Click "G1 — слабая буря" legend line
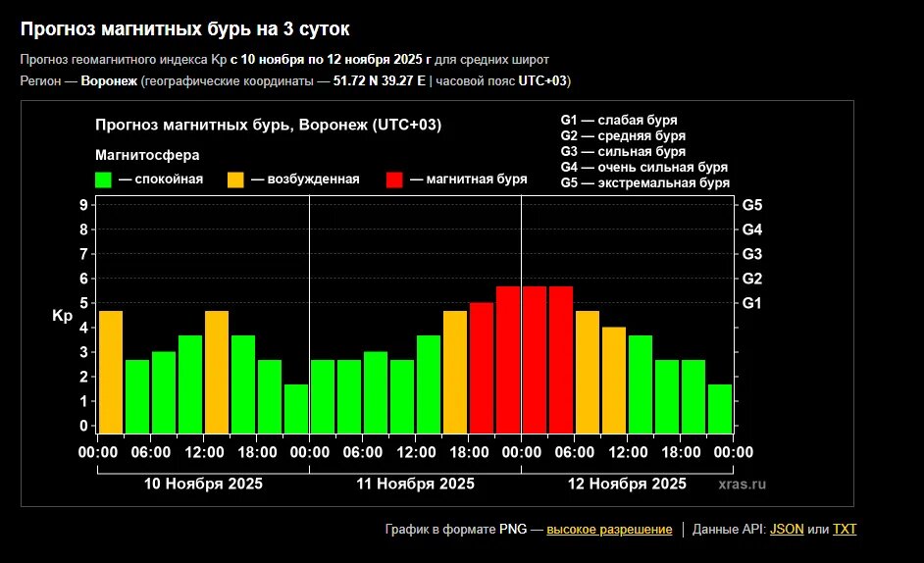 point(619,121)
